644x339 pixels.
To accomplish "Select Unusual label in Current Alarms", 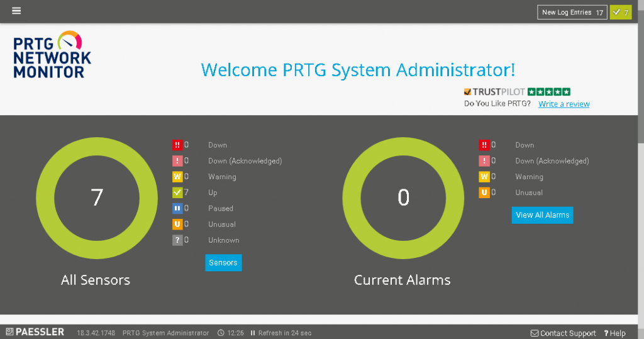I will point(529,192).
